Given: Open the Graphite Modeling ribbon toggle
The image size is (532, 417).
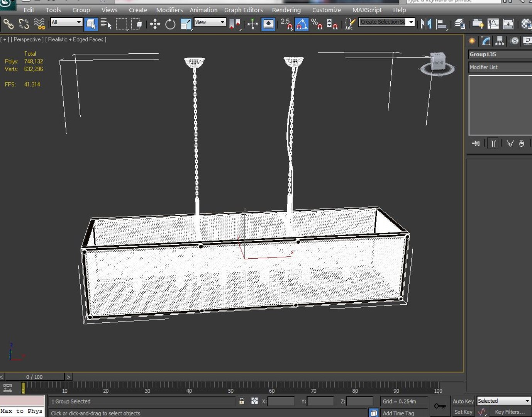Looking at the screenshot, I should tap(478, 24).
